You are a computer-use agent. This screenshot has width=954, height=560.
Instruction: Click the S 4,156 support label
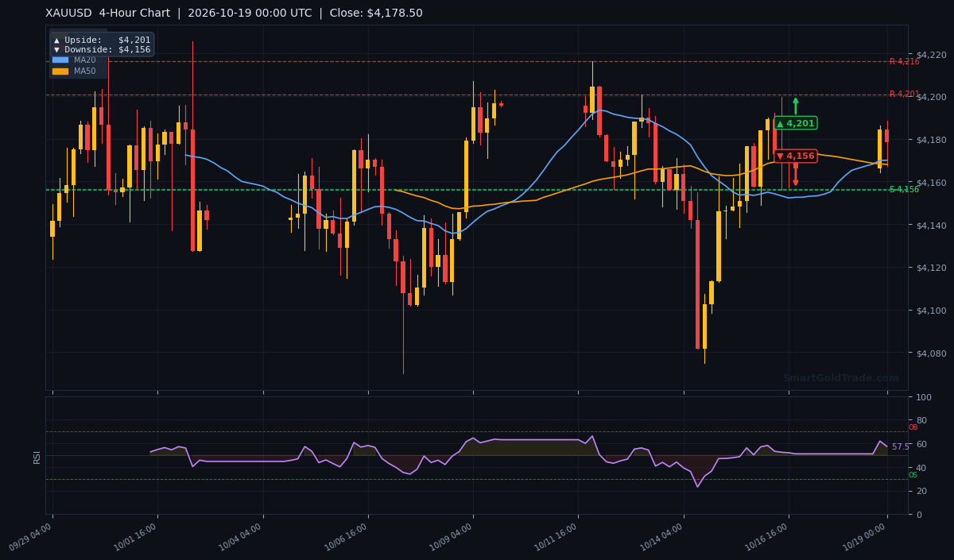pyautogui.click(x=904, y=189)
